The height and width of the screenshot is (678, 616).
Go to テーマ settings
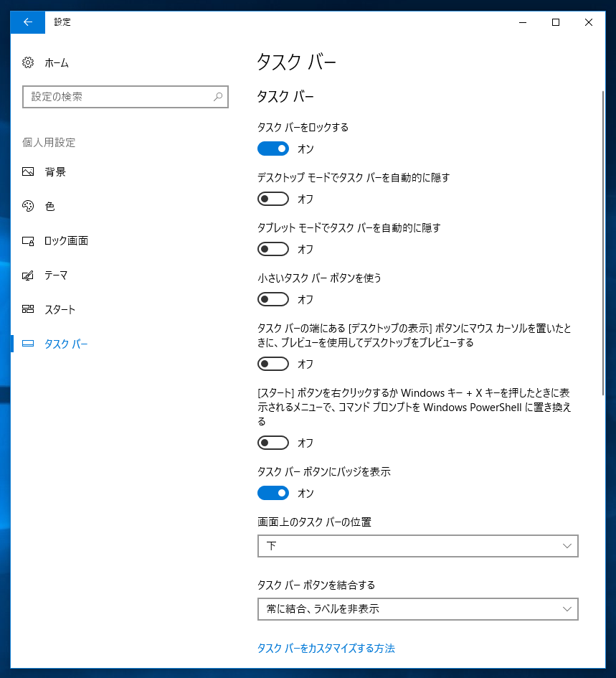pyautogui.click(x=56, y=276)
